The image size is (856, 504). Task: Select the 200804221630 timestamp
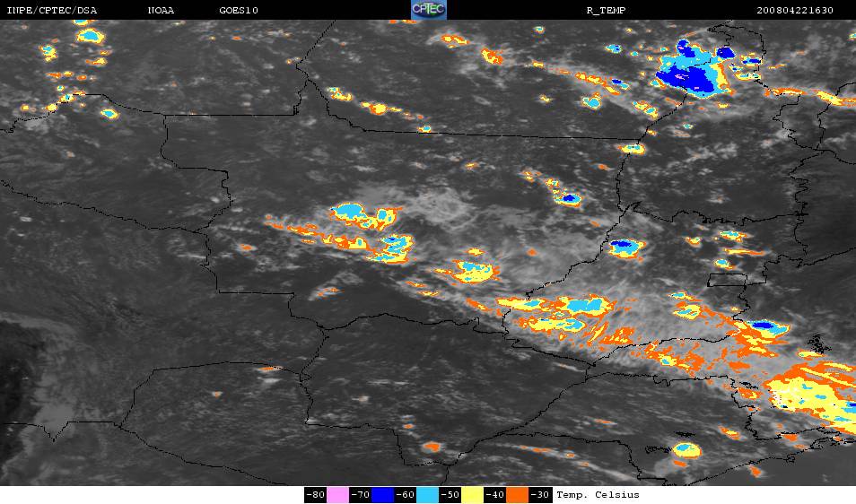coord(795,11)
